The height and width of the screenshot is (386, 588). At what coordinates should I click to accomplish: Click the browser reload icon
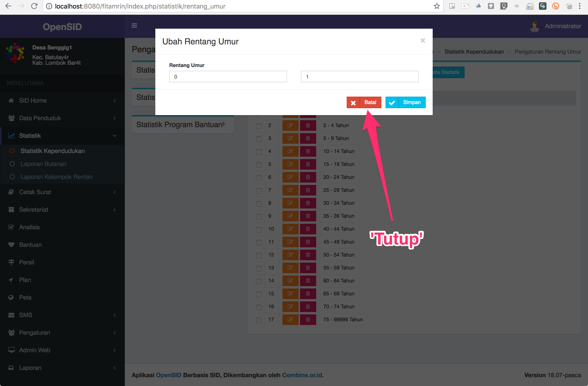[x=34, y=6]
